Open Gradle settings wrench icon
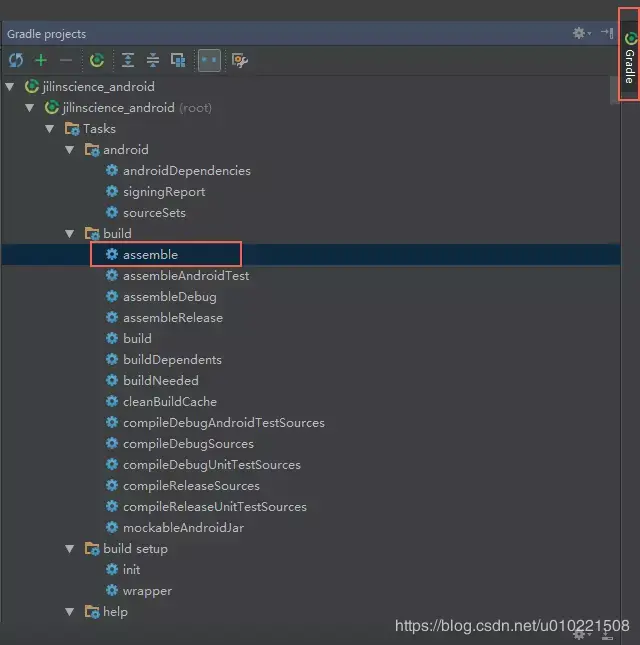This screenshot has height=645, width=640. click(239, 60)
